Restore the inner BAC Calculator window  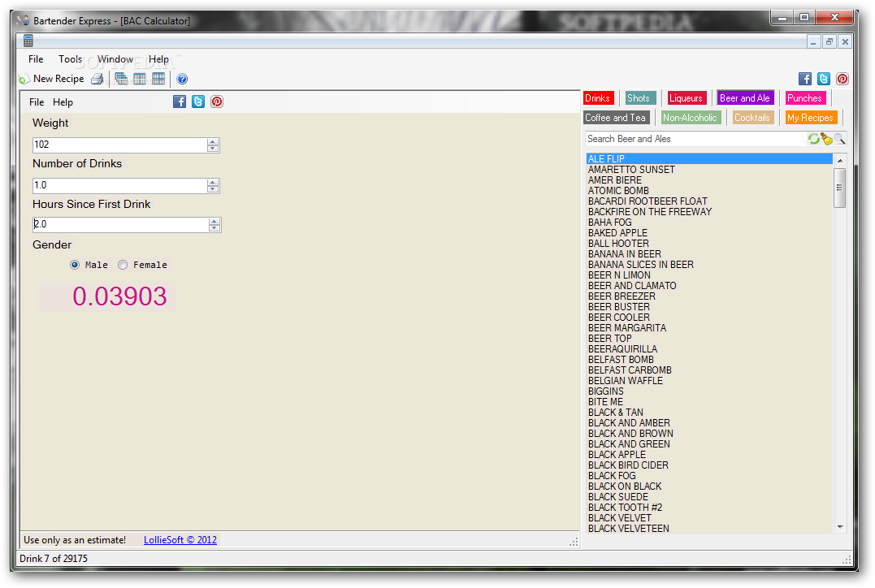[x=830, y=41]
